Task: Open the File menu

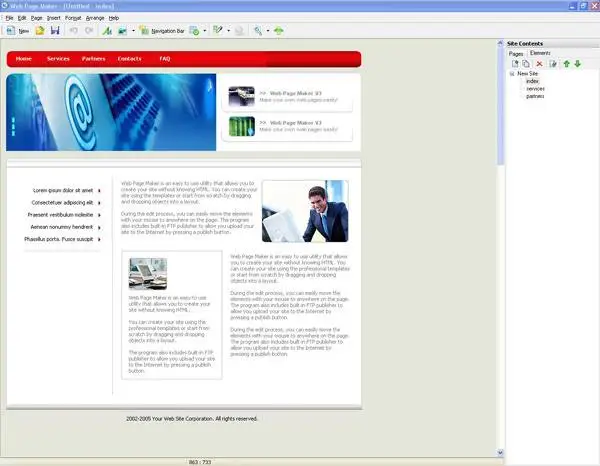Action: (x=9, y=18)
